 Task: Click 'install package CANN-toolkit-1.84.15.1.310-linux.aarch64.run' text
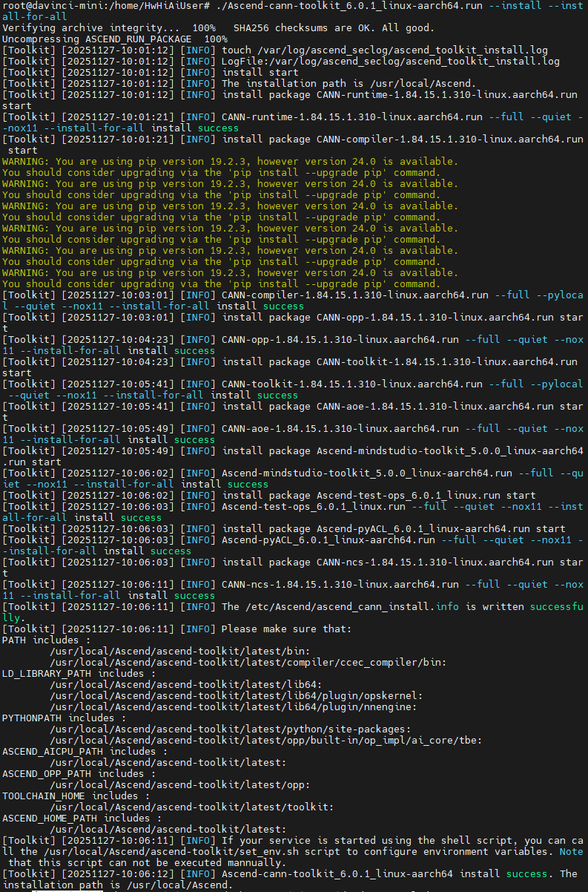(x=400, y=362)
